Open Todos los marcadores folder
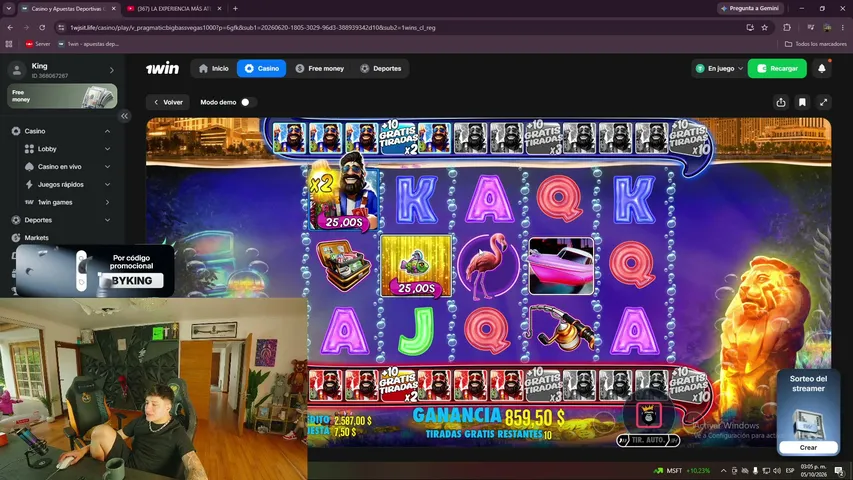This screenshot has height=480, width=853. (x=815, y=44)
